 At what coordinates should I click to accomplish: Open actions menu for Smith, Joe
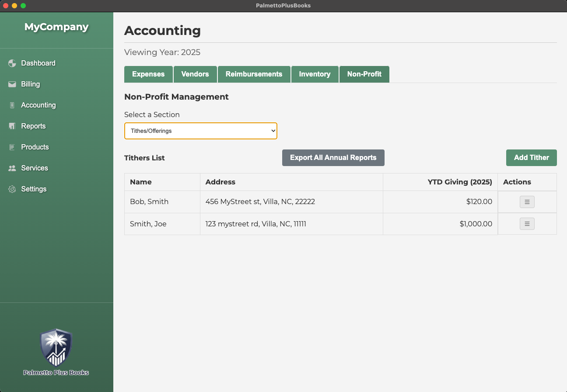click(x=527, y=224)
